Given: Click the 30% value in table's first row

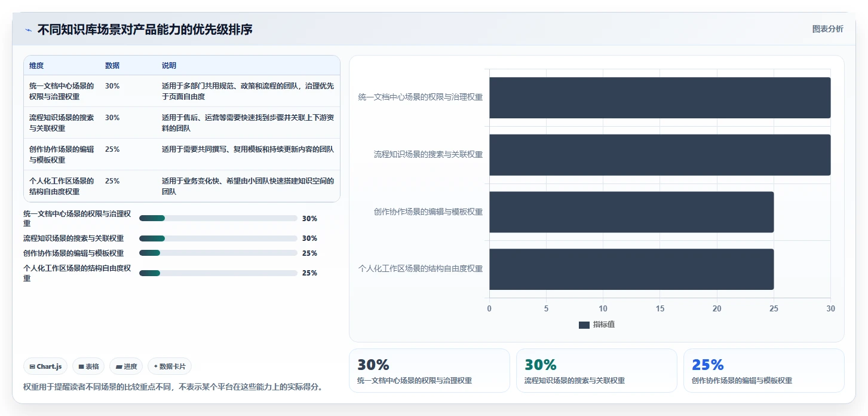Looking at the screenshot, I should (112, 85).
